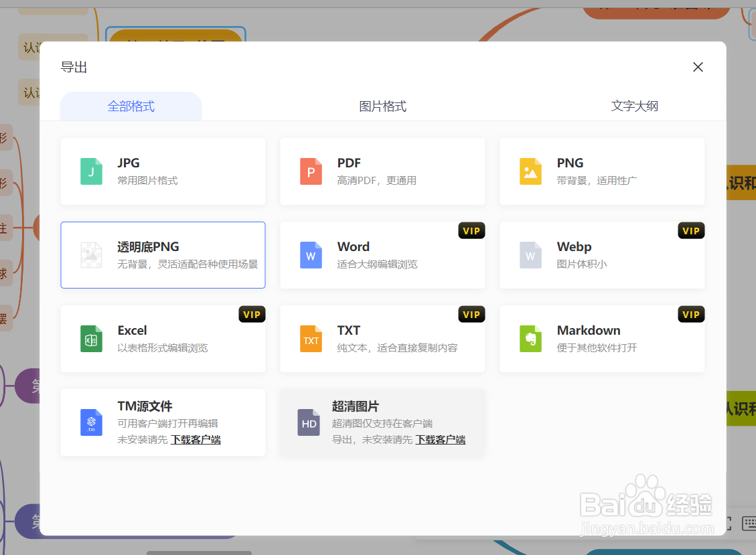The image size is (756, 555).
Task: Close the 导出 export dialog
Action: click(698, 67)
